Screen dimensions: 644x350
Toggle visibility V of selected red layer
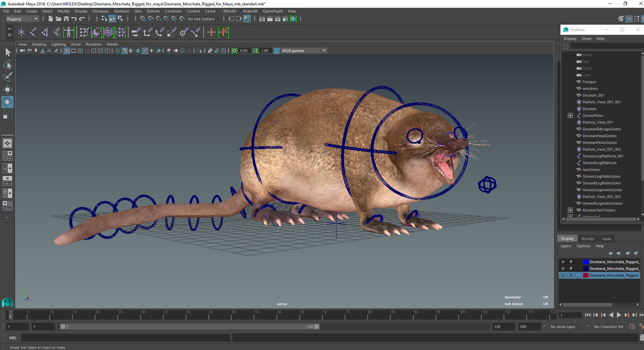point(563,275)
